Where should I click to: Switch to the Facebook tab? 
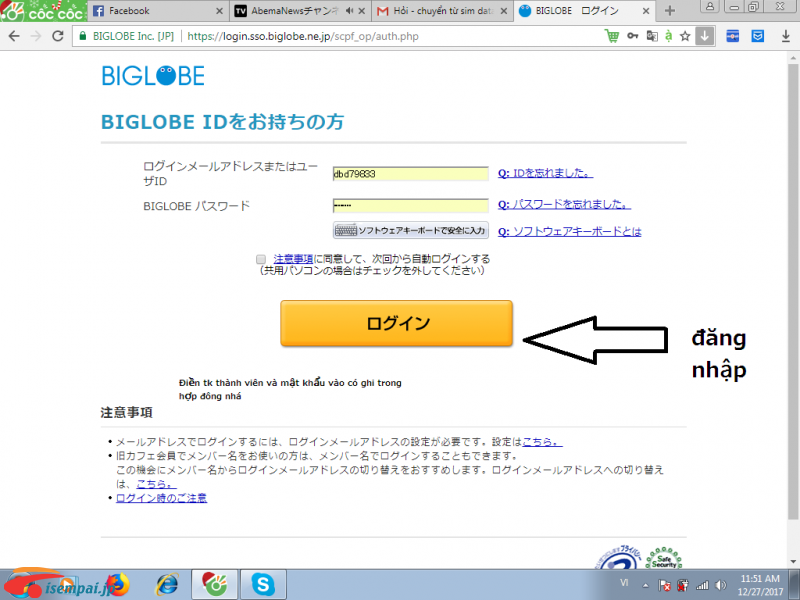(158, 11)
